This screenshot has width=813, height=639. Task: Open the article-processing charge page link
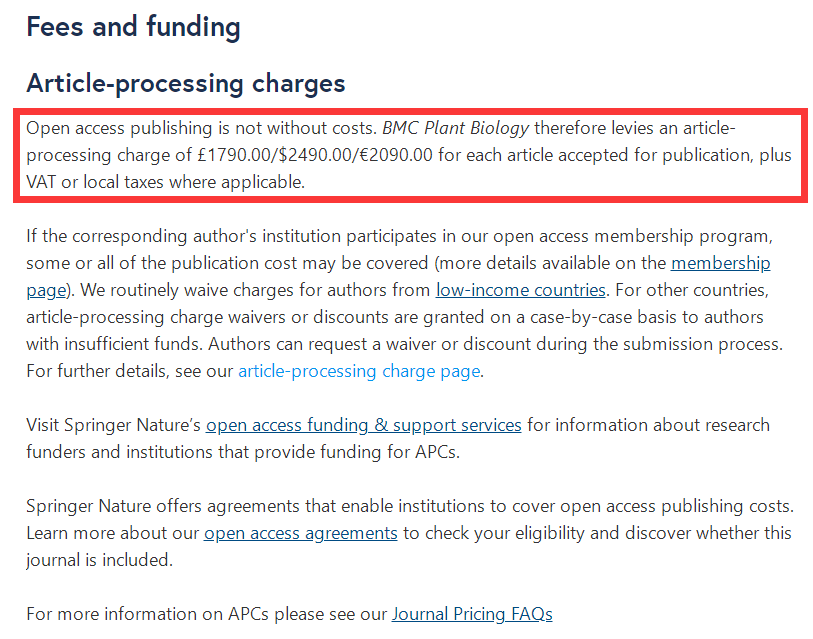point(359,371)
